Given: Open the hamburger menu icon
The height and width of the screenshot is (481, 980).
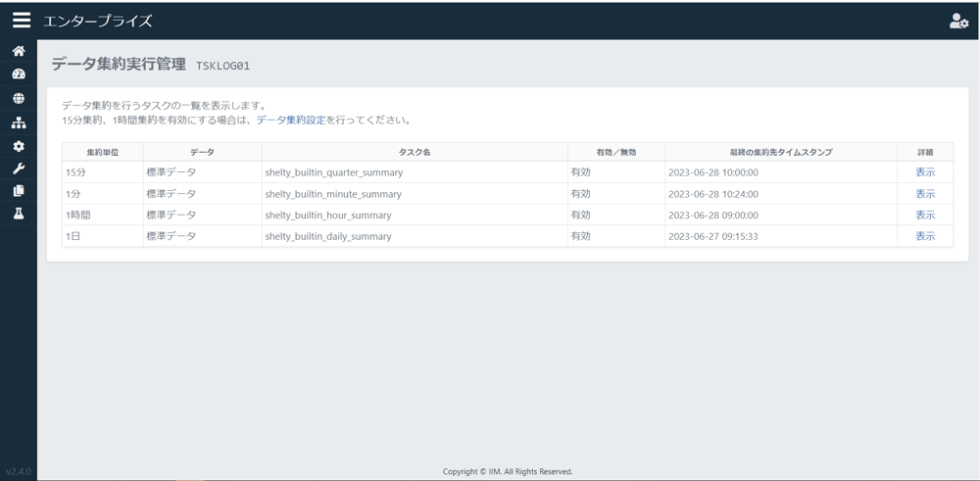Looking at the screenshot, I should click(x=22, y=21).
